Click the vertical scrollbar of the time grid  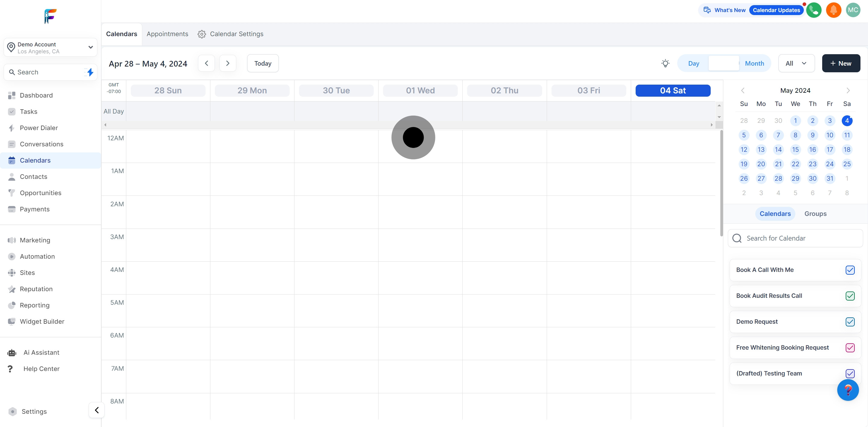point(721,183)
